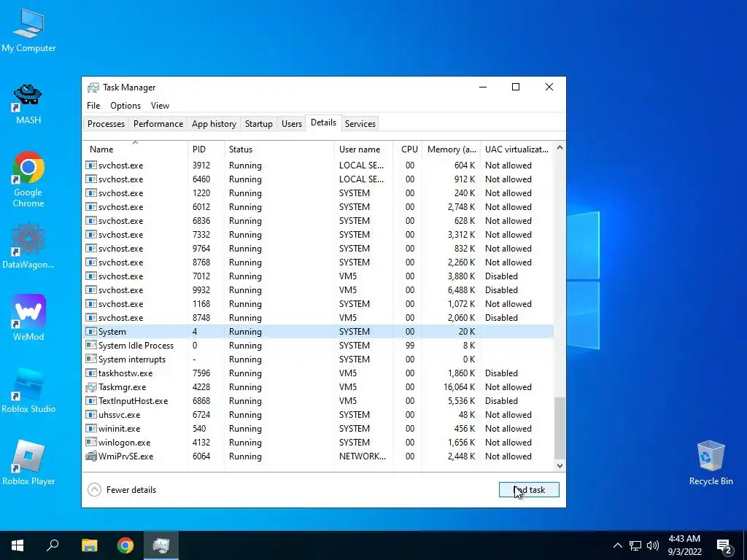Show hidden system tray icons

[x=617, y=545]
